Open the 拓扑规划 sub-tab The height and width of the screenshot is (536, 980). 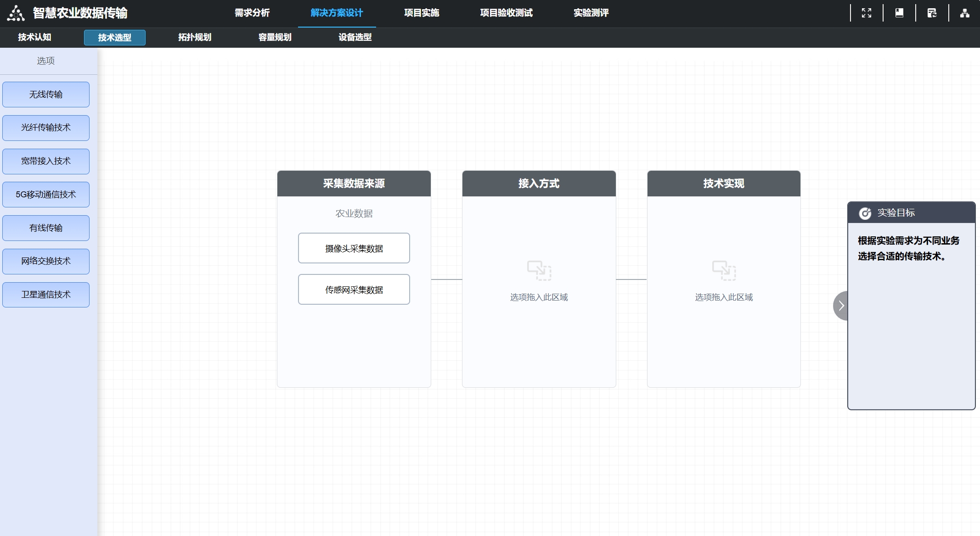coord(194,37)
